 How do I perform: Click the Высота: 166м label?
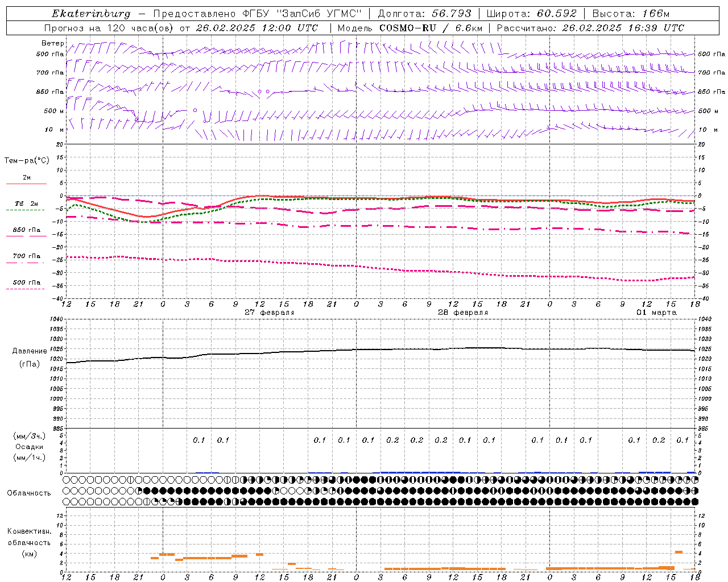(631, 14)
